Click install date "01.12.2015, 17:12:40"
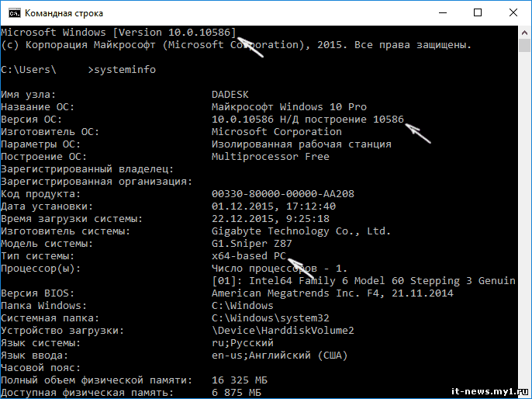Screen dimensions: 532x399 274,206
